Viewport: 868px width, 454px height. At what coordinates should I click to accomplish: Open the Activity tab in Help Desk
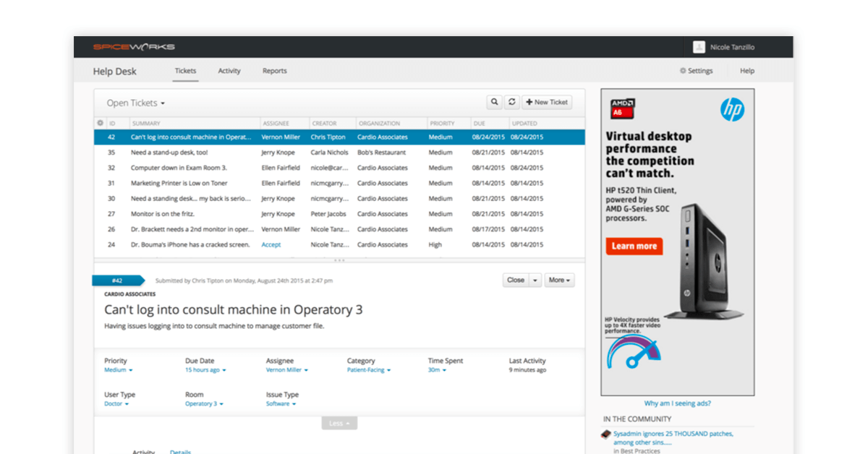pos(229,71)
